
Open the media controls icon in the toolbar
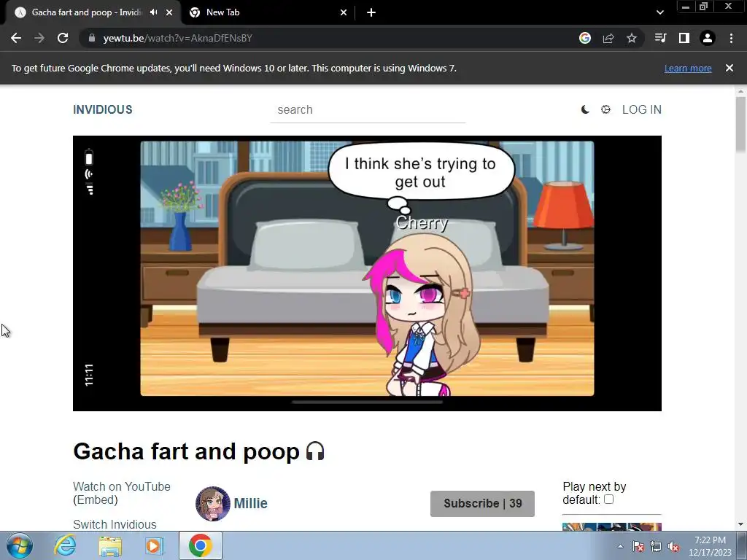click(x=660, y=38)
